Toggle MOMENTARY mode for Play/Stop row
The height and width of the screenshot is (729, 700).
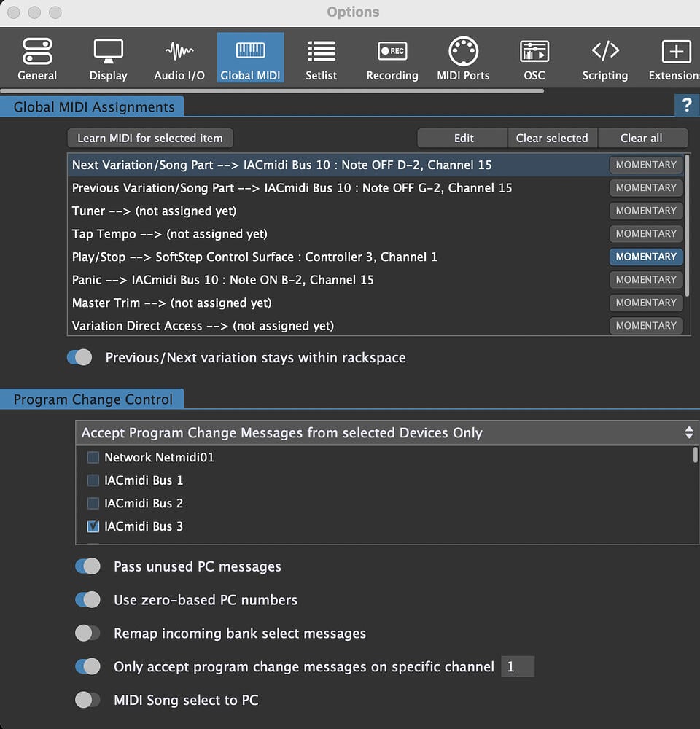[x=645, y=257]
